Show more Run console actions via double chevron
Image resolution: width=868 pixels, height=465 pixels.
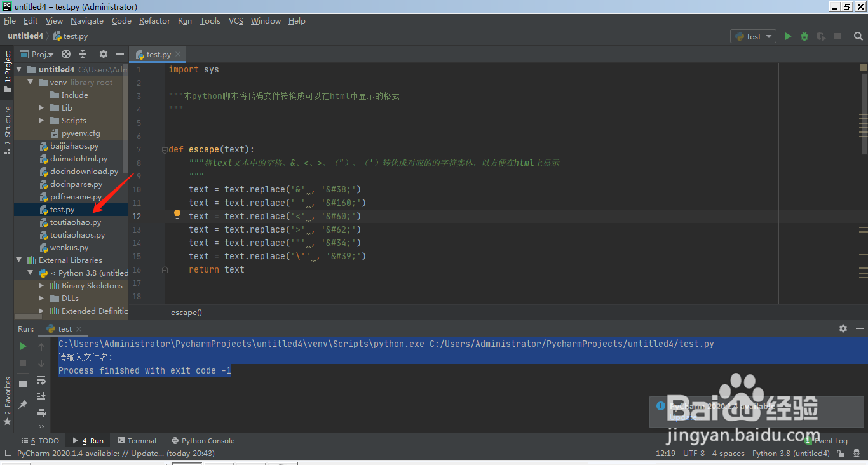(41, 426)
